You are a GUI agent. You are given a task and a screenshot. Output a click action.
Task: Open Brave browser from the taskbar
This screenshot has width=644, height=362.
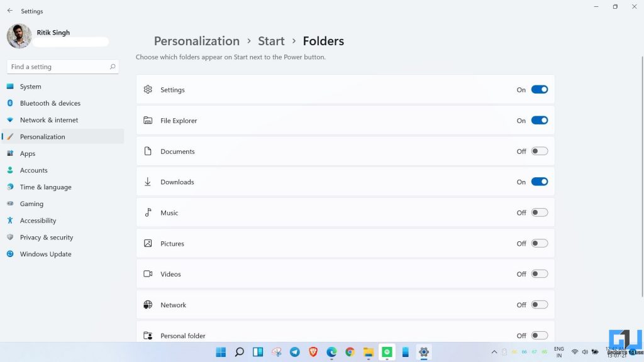click(x=313, y=352)
